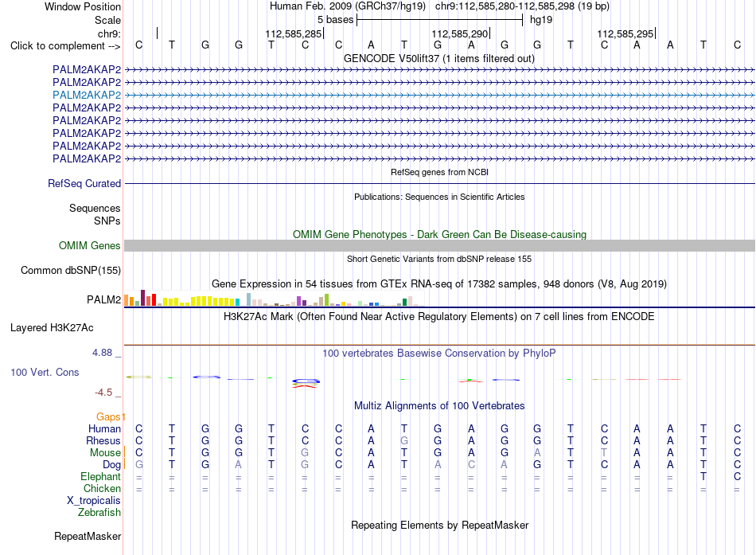
Task: Click the orange Gaps label
Action: tap(108, 416)
